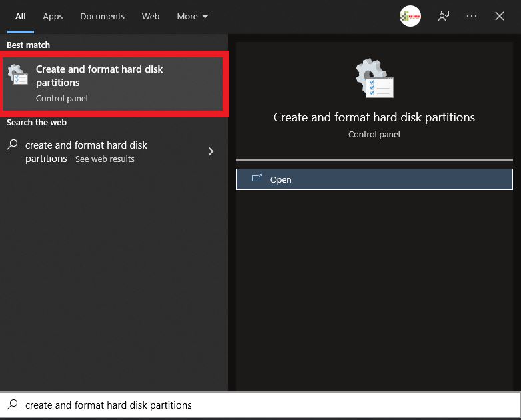
Task: Open the feedback icon next to the avatar
Action: click(x=444, y=17)
